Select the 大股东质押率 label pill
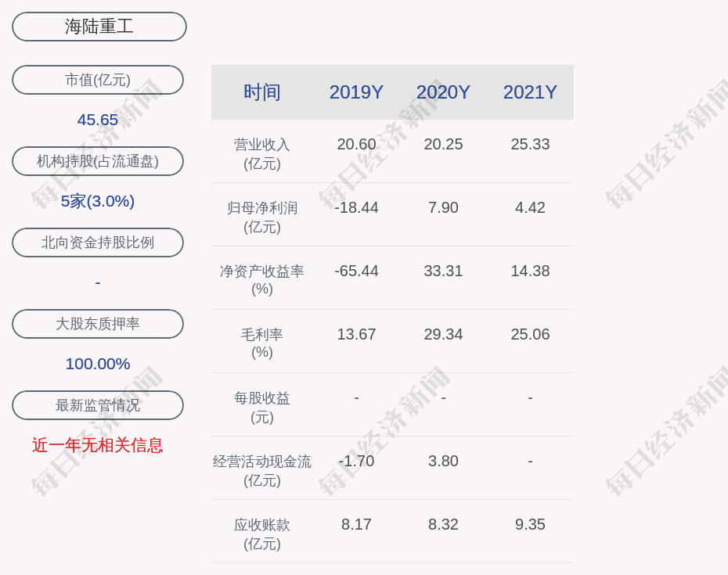728x575 pixels. (x=98, y=323)
